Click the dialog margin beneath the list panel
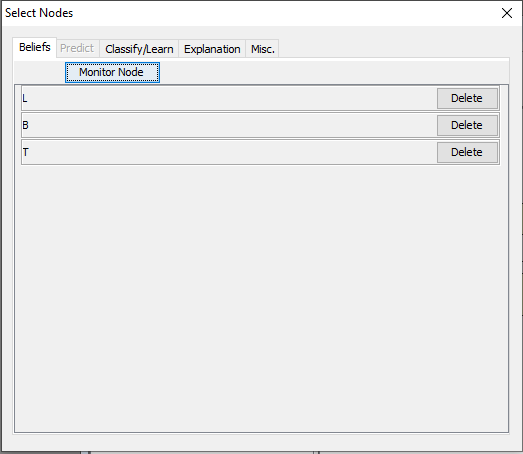523x454 pixels. coord(262,443)
